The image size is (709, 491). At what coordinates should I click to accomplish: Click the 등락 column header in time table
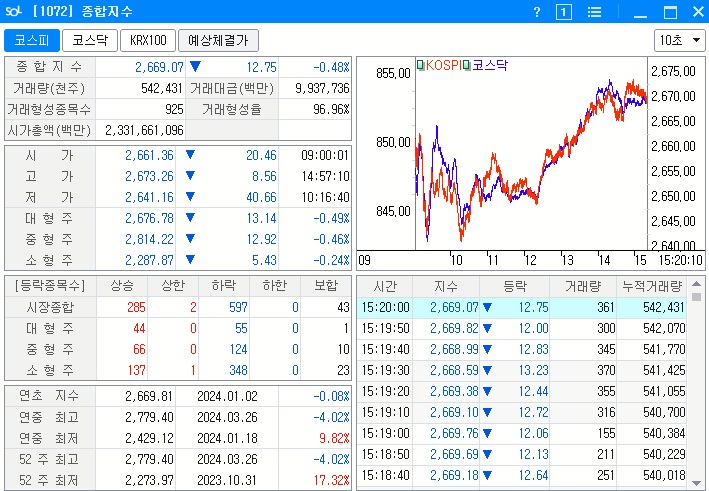[x=515, y=286]
